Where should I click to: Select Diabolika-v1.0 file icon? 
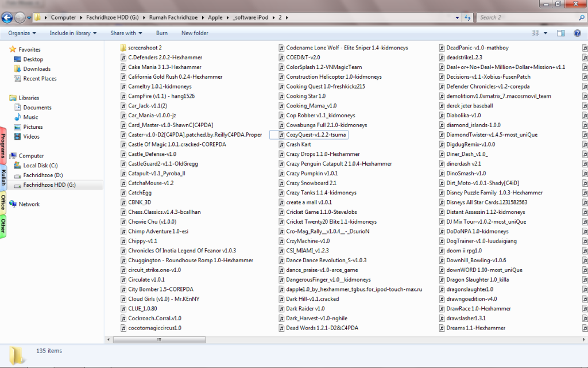pyautogui.click(x=442, y=116)
